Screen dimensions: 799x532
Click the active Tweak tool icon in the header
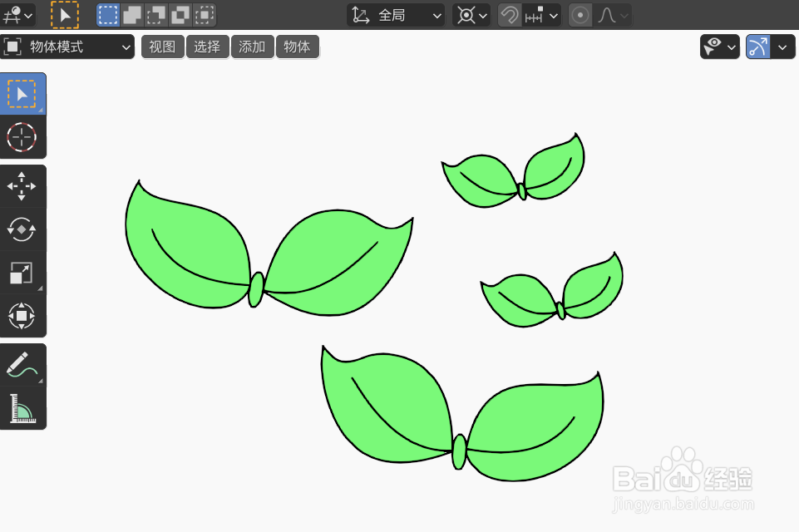(63, 14)
